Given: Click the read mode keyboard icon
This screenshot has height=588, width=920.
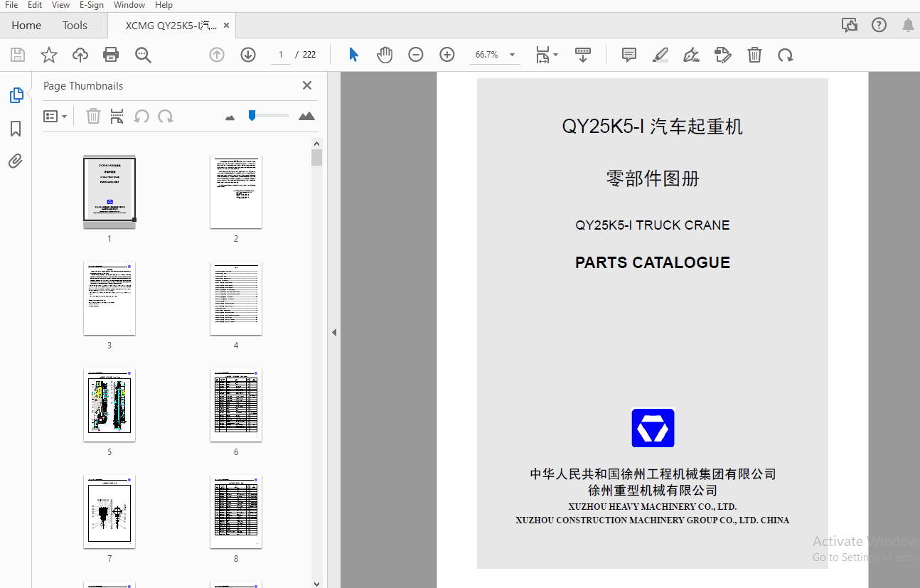Looking at the screenshot, I should [583, 55].
